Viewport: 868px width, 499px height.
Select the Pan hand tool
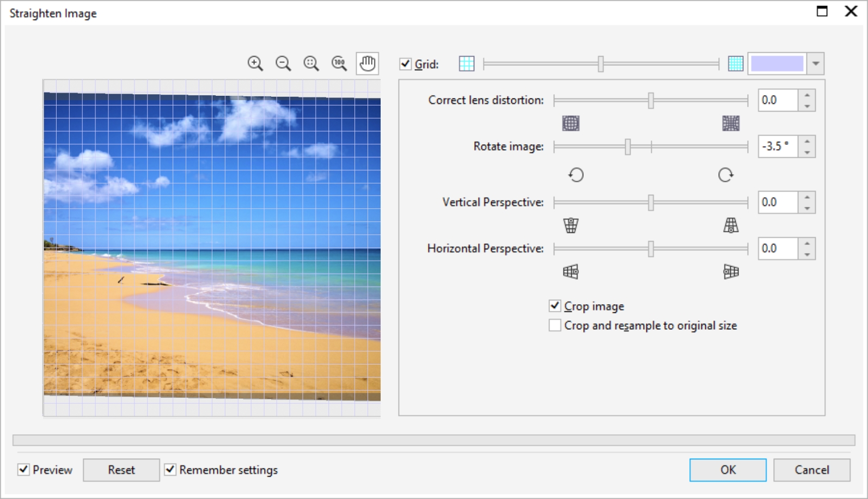368,64
